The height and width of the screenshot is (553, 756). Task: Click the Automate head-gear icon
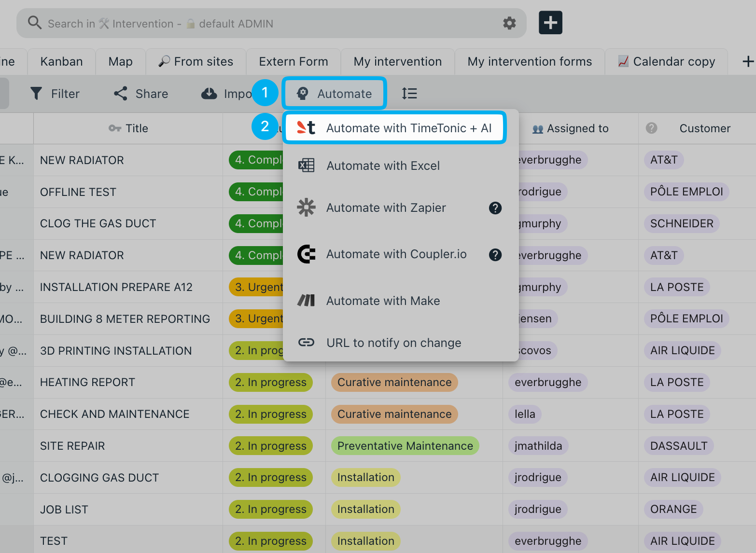click(x=303, y=94)
